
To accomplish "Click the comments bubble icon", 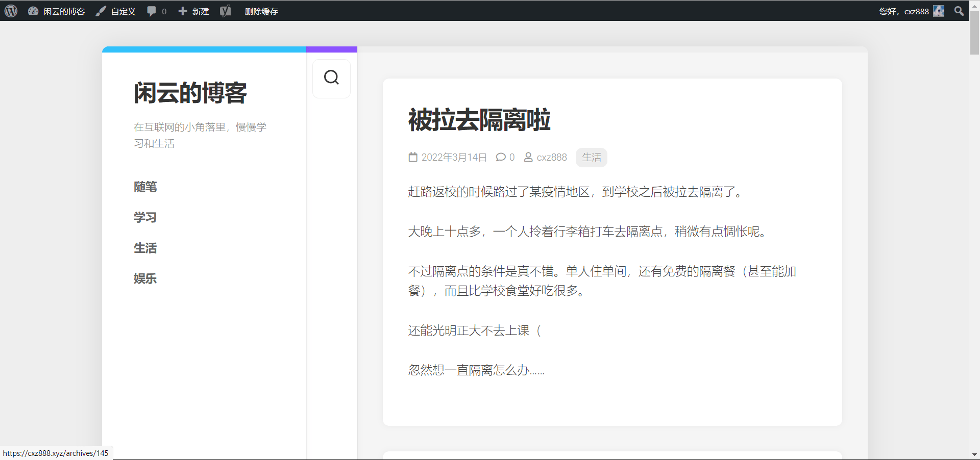I will [x=151, y=11].
